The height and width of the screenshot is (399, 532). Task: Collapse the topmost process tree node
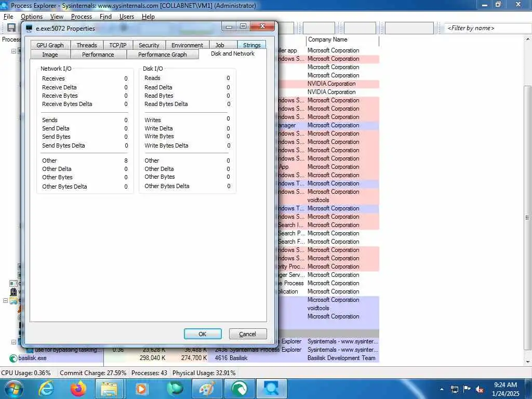14,51
